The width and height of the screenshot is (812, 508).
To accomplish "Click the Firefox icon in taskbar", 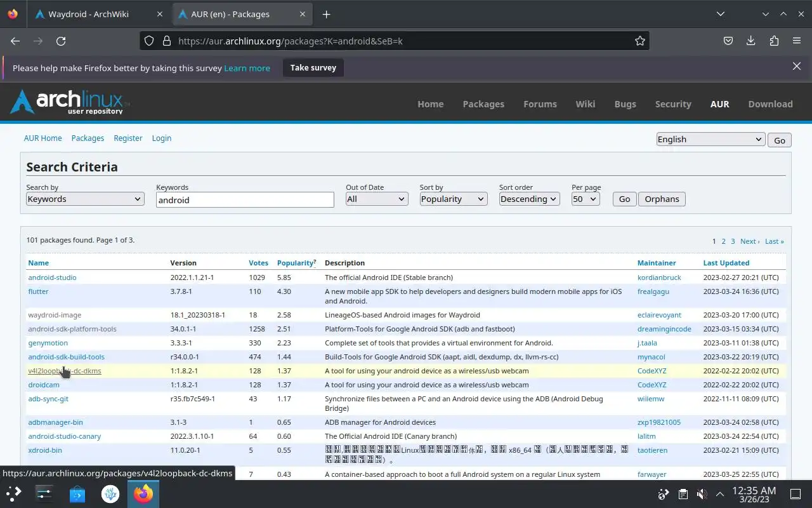I will (x=143, y=493).
